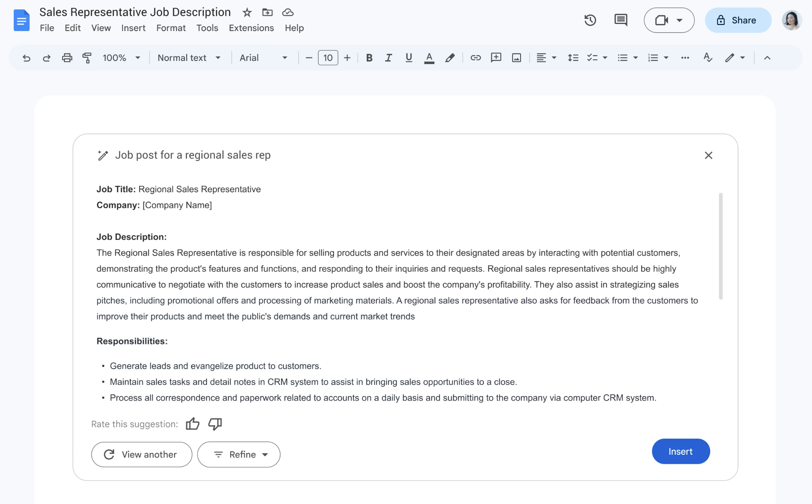Select the Tools menu item
This screenshot has height=504, width=812.
207,27
